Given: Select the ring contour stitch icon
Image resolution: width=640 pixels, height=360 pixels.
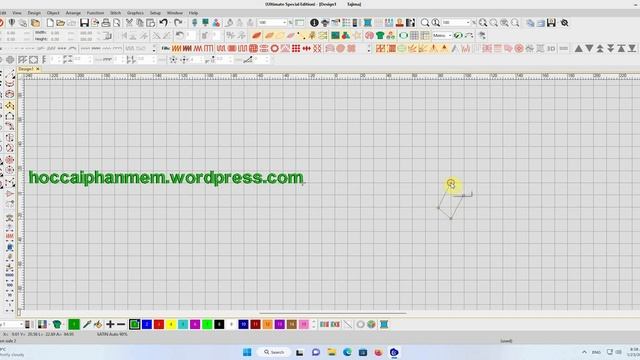Looking at the screenshot, I should click(275, 49).
